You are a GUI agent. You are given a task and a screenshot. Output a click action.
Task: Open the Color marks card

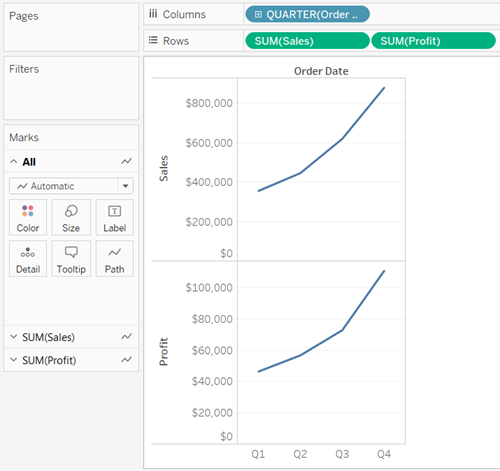point(28,218)
